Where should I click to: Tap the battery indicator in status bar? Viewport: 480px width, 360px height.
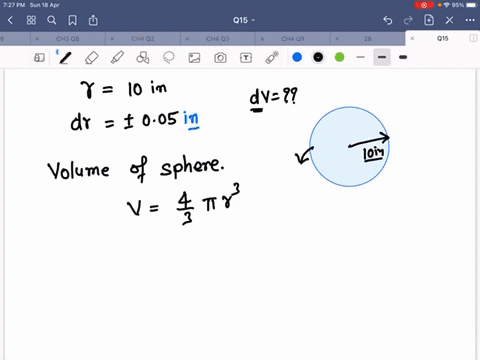[x=472, y=5]
